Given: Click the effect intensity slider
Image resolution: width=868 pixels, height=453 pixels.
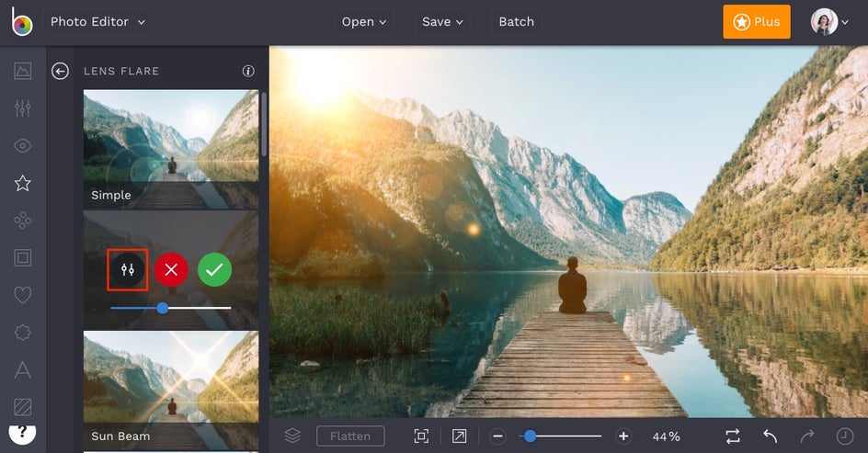Looking at the screenshot, I should pyautogui.click(x=170, y=308).
